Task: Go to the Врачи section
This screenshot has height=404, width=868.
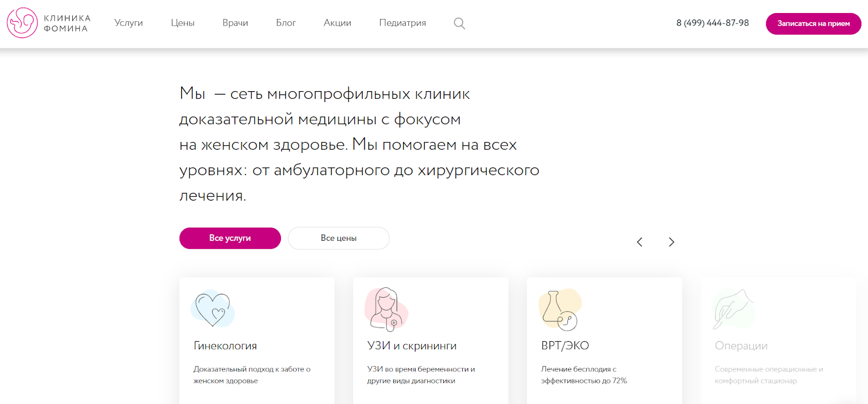Action: tap(235, 23)
